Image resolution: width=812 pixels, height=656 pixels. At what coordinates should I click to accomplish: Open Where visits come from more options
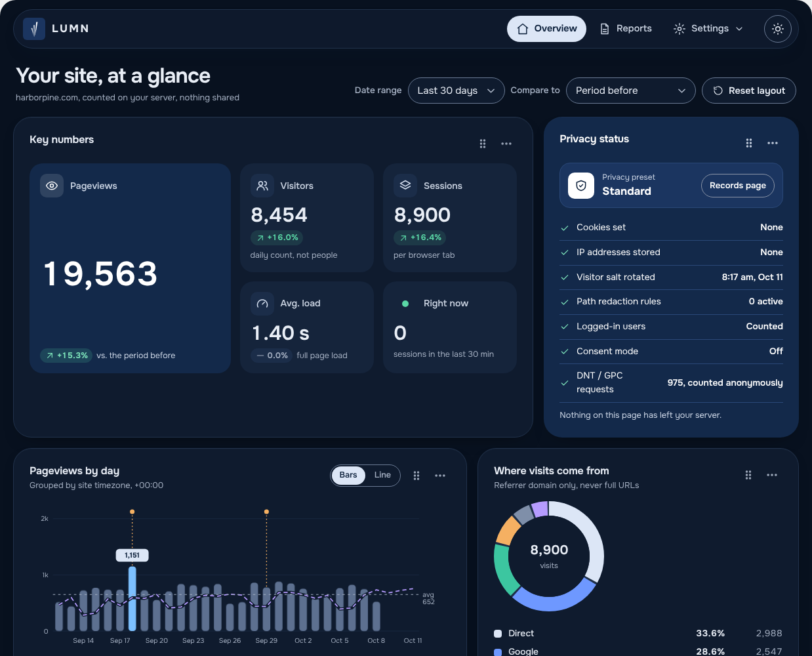(772, 475)
